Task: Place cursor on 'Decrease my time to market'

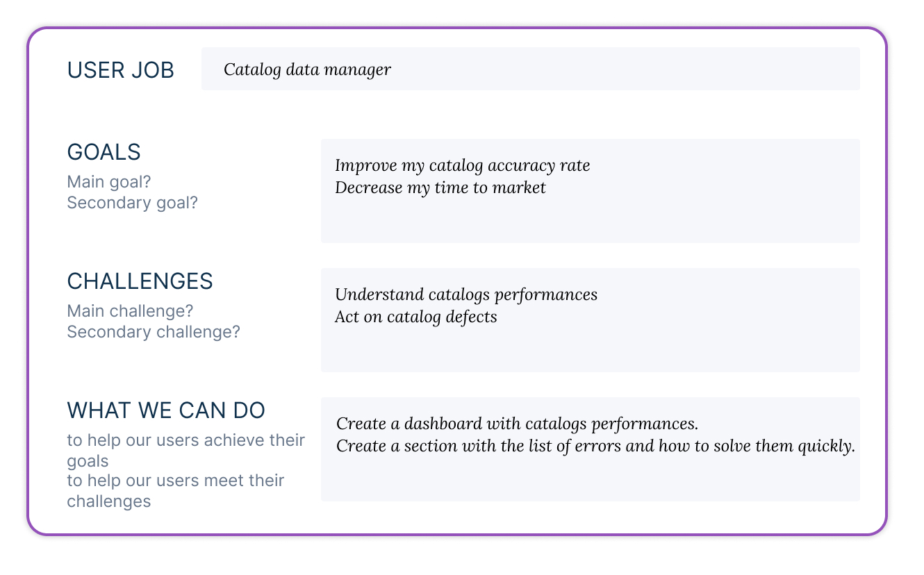Action: pos(440,187)
